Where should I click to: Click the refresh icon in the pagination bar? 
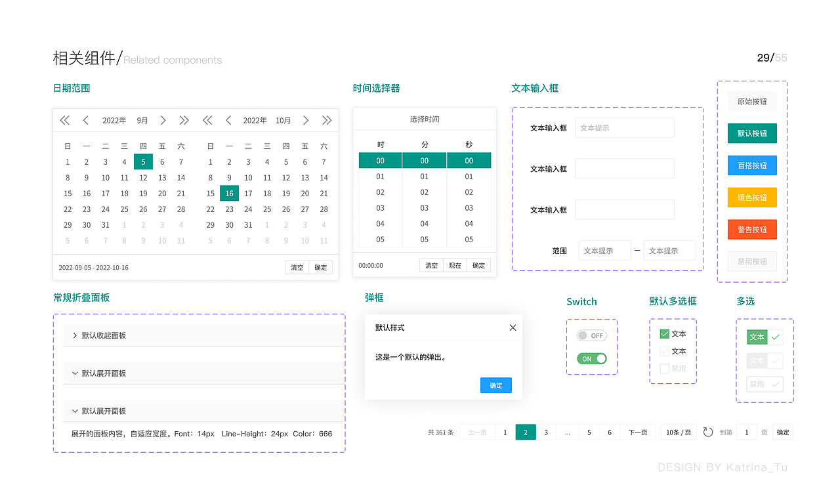(x=707, y=432)
